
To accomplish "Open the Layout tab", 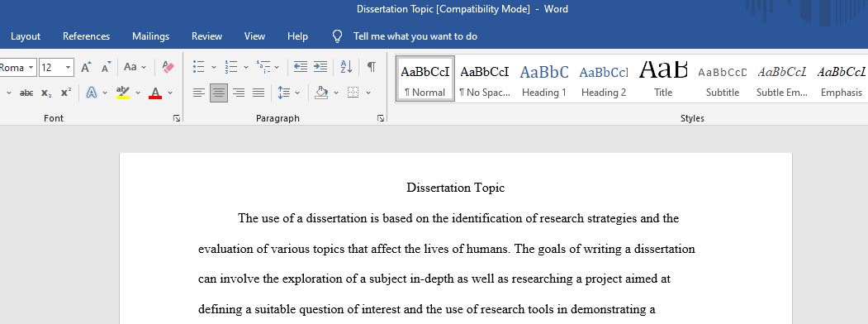I will [x=26, y=36].
